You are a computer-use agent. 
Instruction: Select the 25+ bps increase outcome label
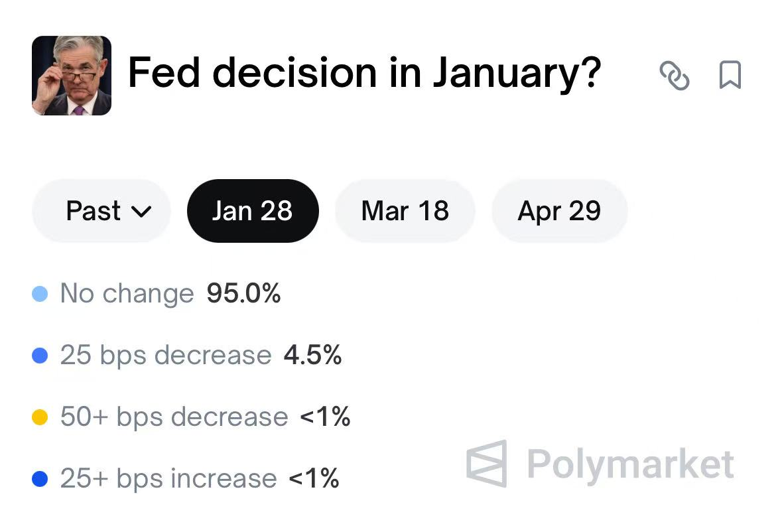pyautogui.click(x=168, y=478)
